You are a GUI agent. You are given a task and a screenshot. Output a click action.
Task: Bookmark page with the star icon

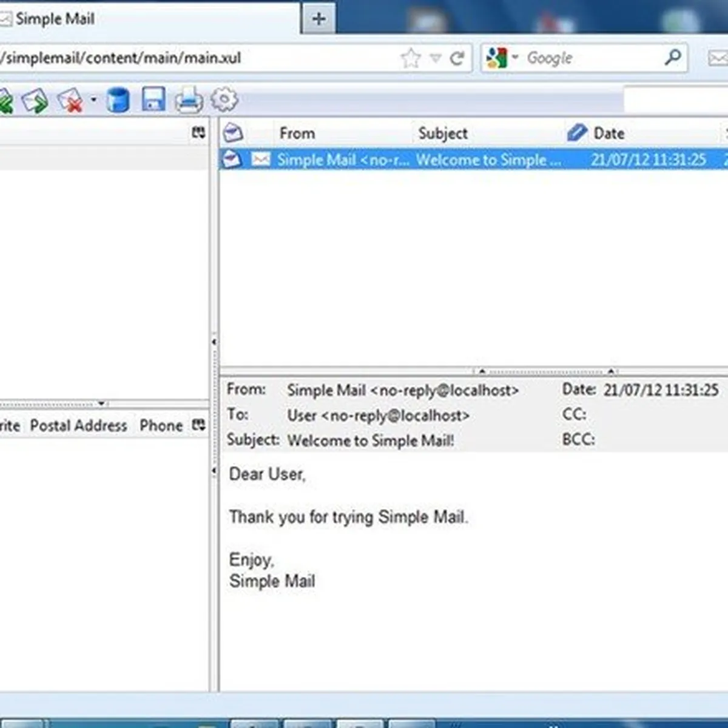click(x=411, y=58)
